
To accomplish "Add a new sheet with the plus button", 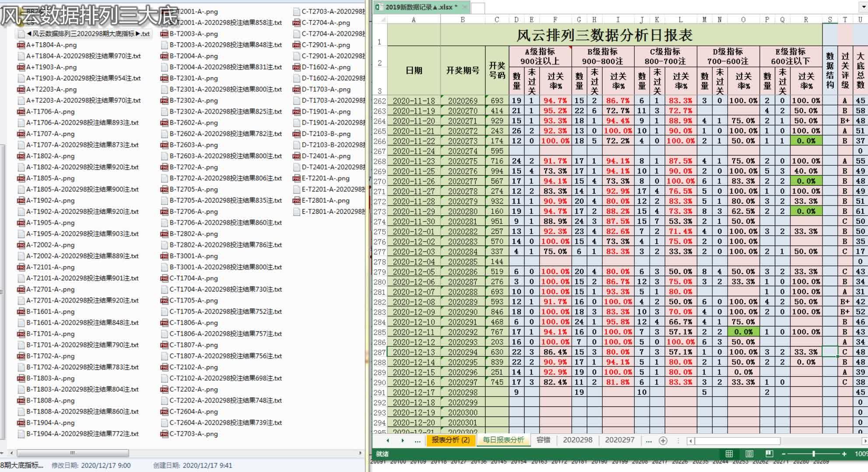I will (x=663, y=441).
